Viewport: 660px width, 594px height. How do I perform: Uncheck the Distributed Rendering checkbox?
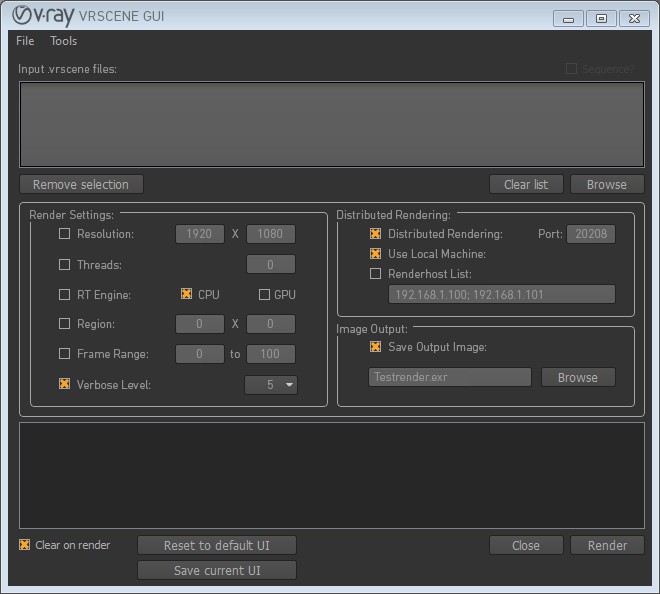point(375,234)
